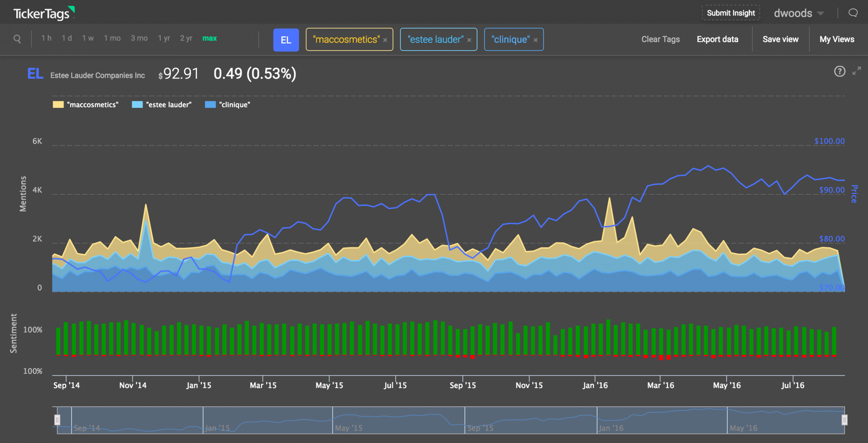This screenshot has height=443, width=868.
Task: Select the 1 w time range
Action: point(88,38)
